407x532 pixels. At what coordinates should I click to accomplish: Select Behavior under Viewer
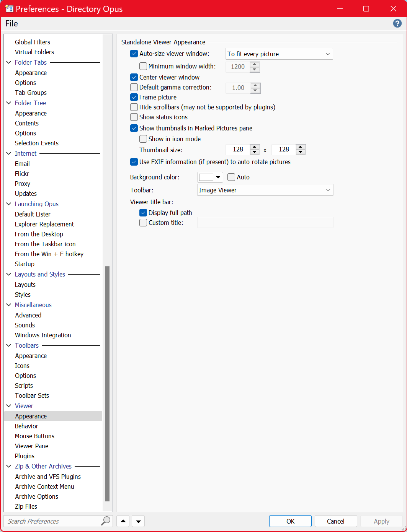[x=26, y=426]
